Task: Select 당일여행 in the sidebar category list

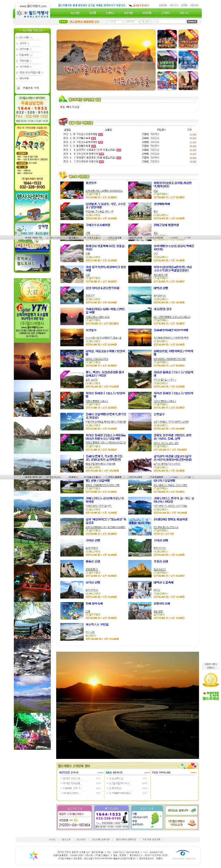Action: pos(24,55)
